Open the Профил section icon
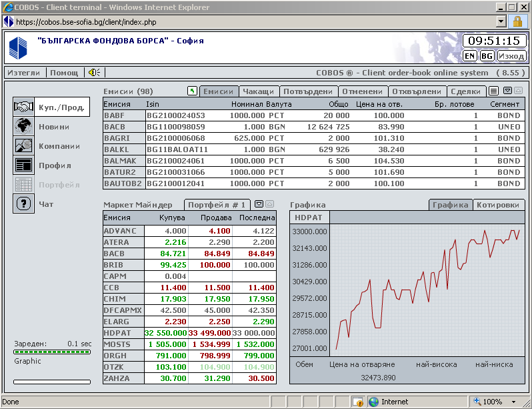The height and width of the screenshot is (409, 532). (24, 165)
